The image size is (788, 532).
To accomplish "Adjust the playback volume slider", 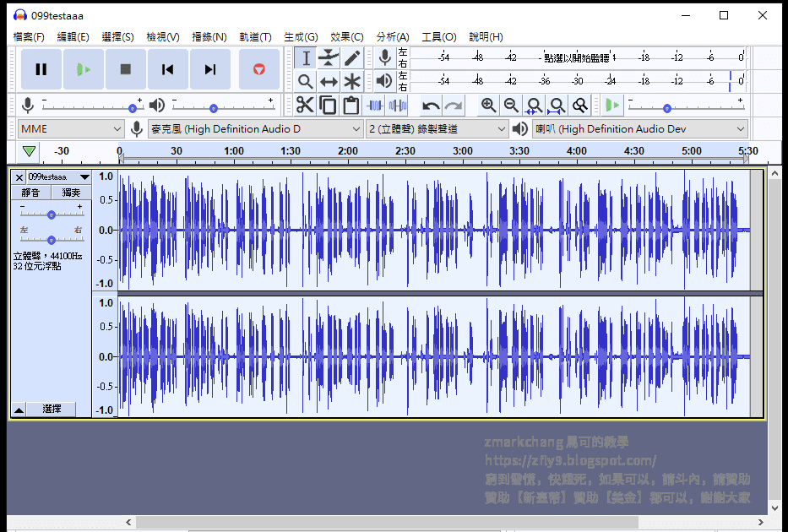I will pos(214,107).
